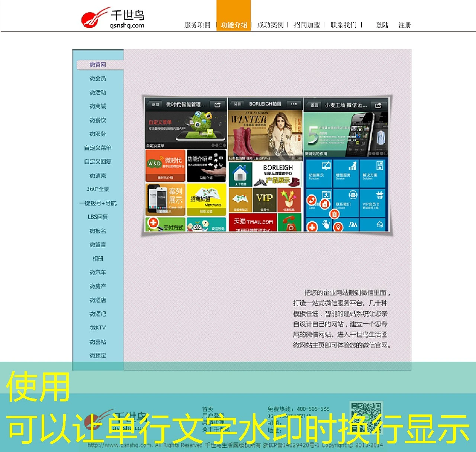Click the 注册 register link
Image resolution: width=476 pixels, height=452 pixels.
(404, 26)
